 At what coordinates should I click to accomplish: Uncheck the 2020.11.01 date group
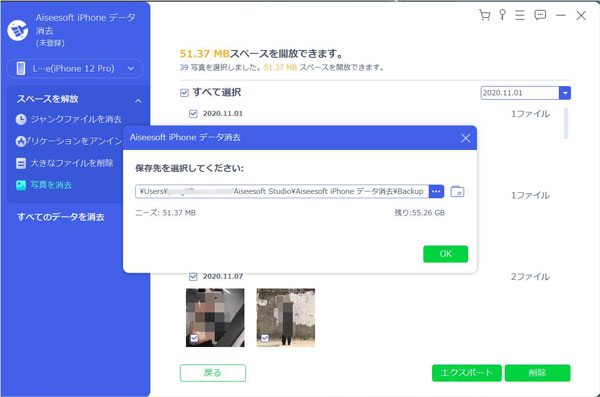tap(193, 114)
